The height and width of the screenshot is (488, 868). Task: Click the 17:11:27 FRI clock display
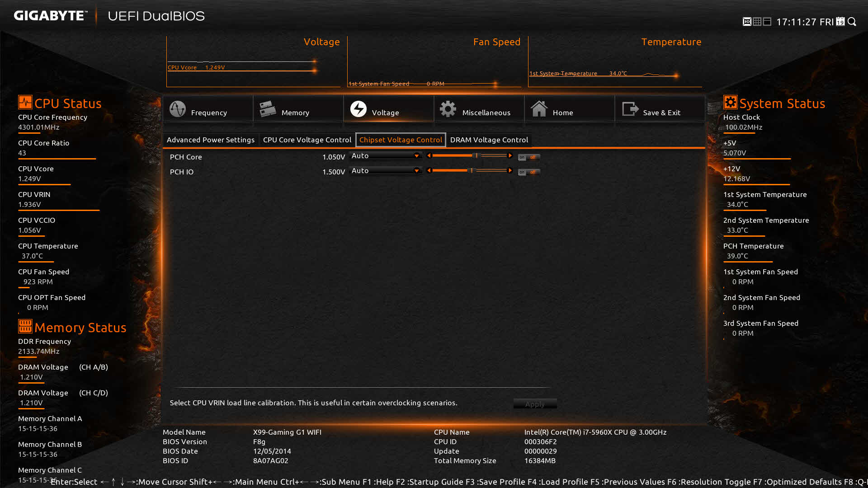pyautogui.click(x=805, y=22)
